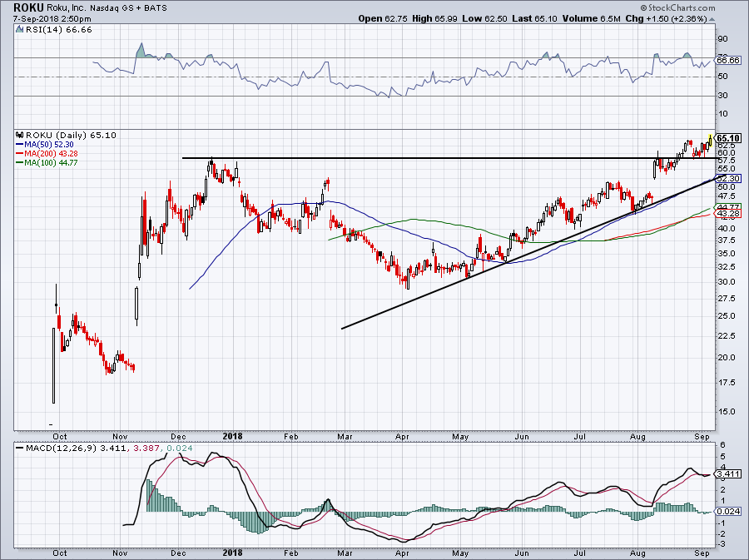Click the Jul label under the price panel

[x=579, y=437]
